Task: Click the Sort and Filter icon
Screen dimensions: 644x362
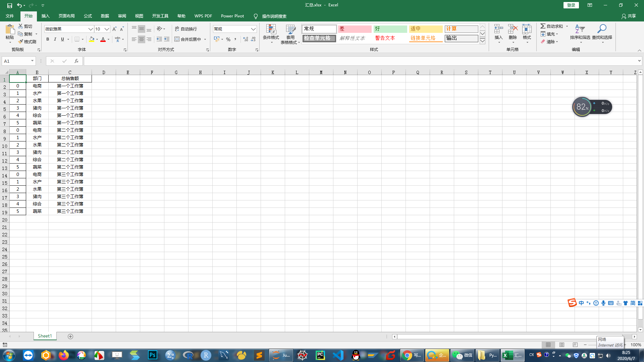Action: click(x=580, y=29)
